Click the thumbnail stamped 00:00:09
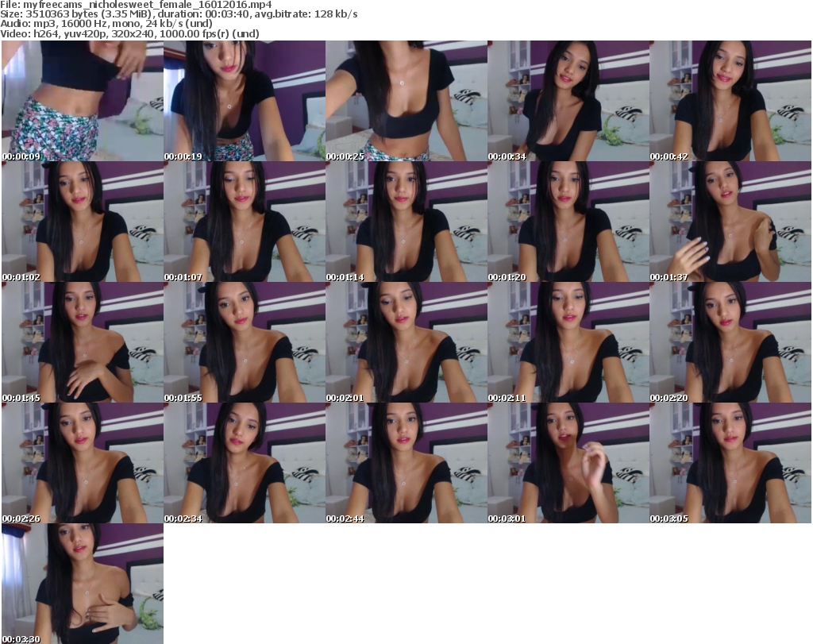This screenshot has width=813, height=644. point(83,101)
